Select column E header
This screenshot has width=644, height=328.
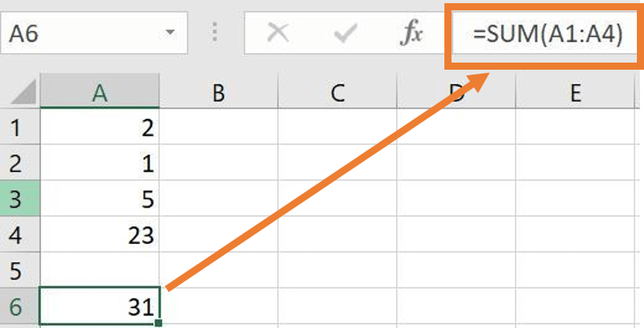tap(575, 93)
